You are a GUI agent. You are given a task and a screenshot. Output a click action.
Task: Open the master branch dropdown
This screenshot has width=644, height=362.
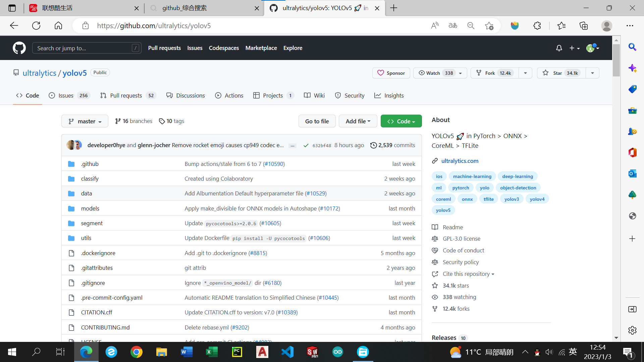click(x=85, y=121)
